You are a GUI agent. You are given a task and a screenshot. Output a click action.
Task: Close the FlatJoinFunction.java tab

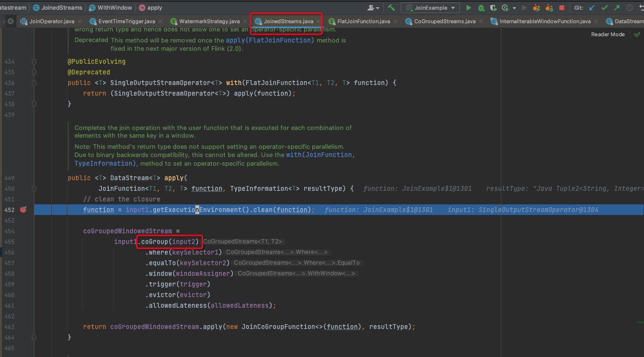(395, 22)
